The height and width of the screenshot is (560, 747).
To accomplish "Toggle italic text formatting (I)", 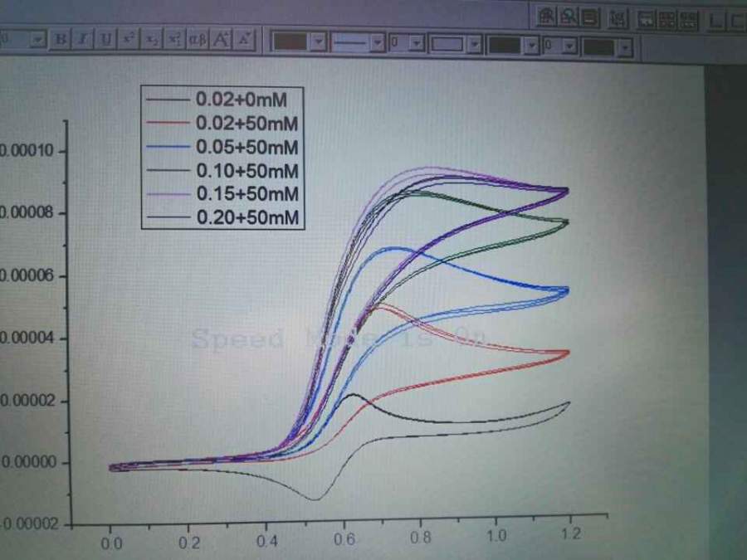I will pyautogui.click(x=83, y=39).
